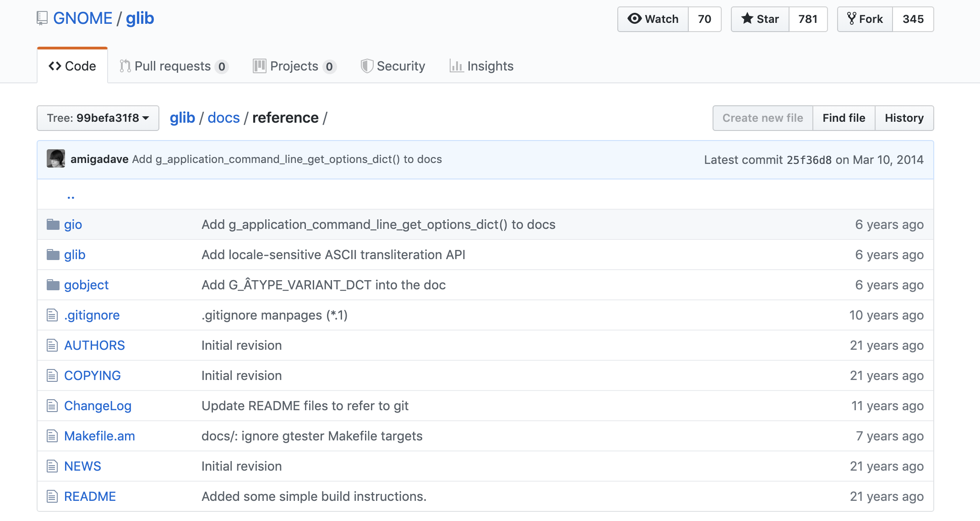Screen dimensions: 980x521
Task: Click the watchers count 70
Action: [704, 19]
